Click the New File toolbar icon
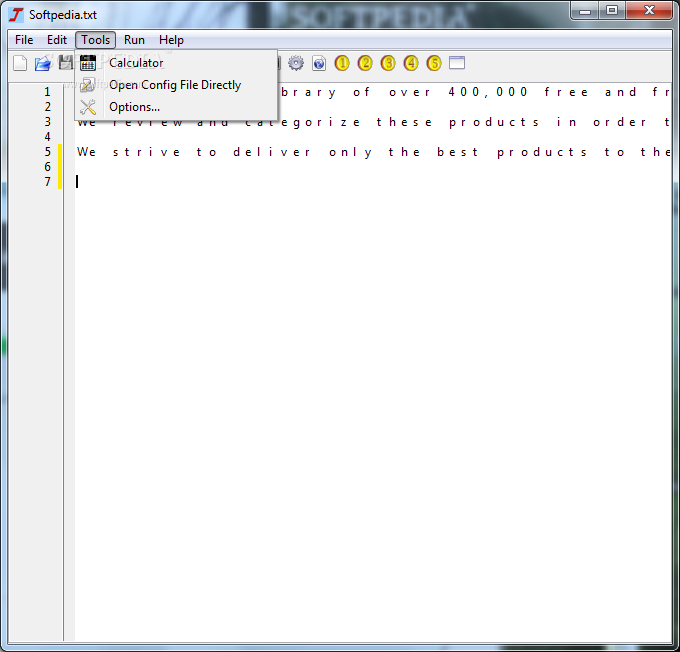This screenshot has height=652, width=680. 20,63
